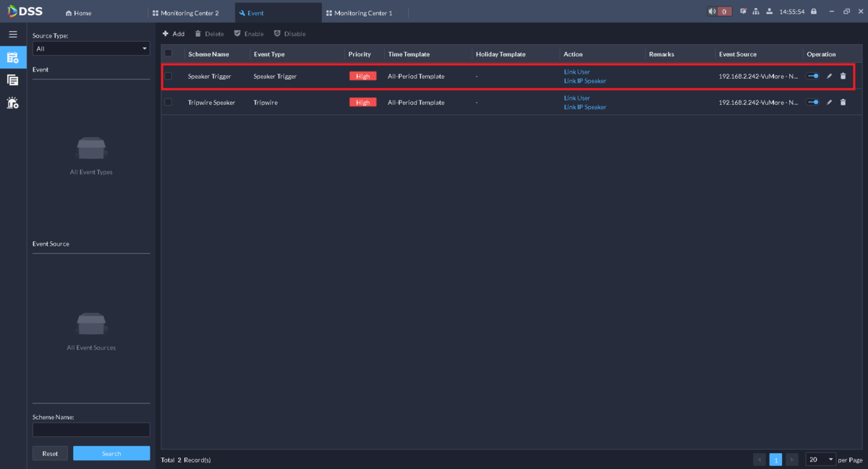Edit the Tripwire Speaker scheme with pencil icon

(x=830, y=103)
